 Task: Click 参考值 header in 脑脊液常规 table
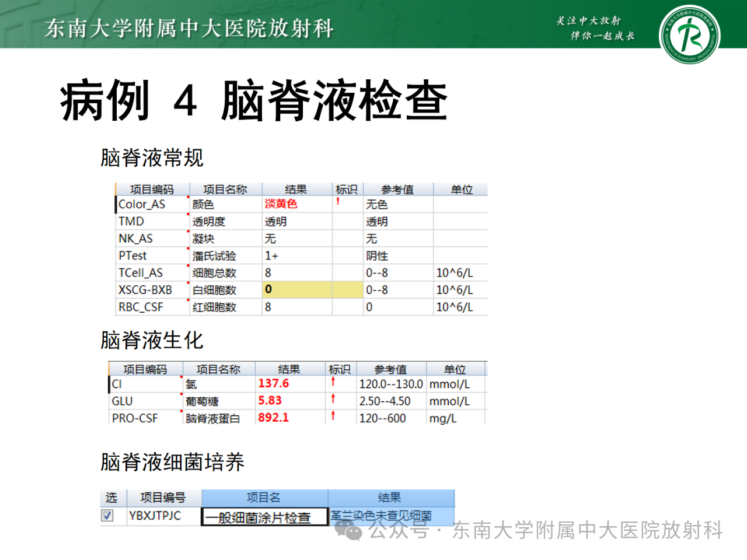click(x=398, y=190)
